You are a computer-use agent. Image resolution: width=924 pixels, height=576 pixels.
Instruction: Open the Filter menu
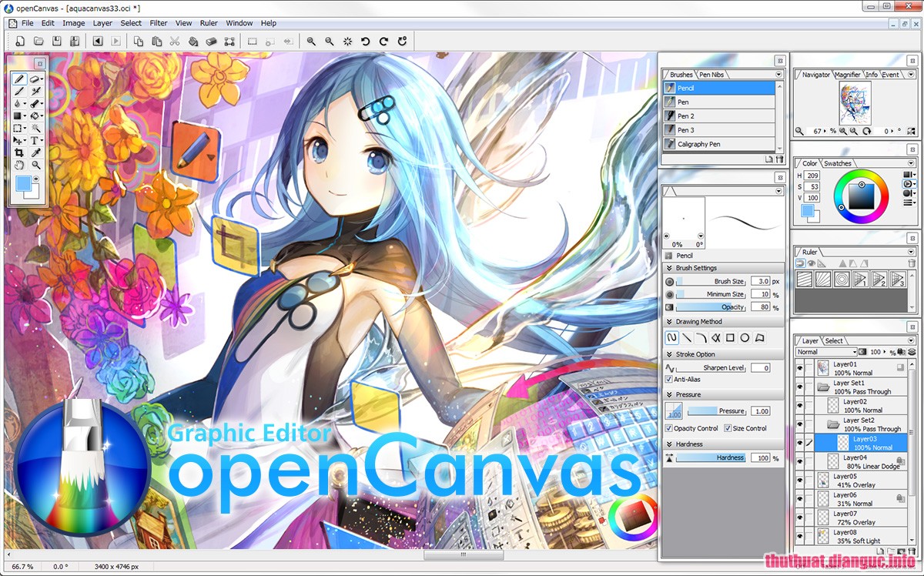tap(158, 23)
